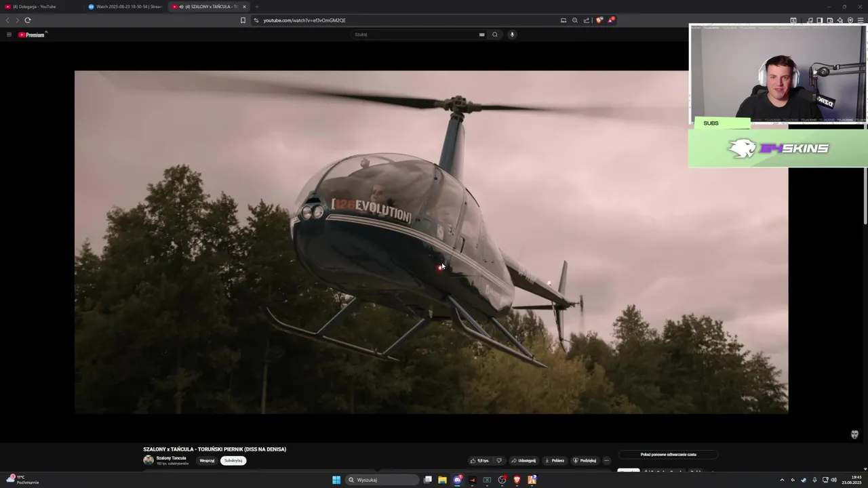Click the video title SZALONY x TAŃCULA - TORUŃSKI PIERNIK
Viewport: 868px width, 488px height.
coord(214,449)
